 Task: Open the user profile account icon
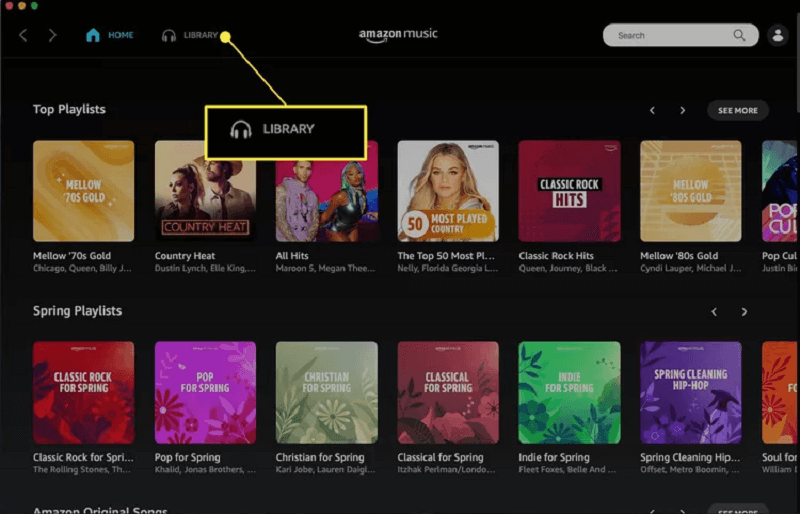tap(777, 36)
